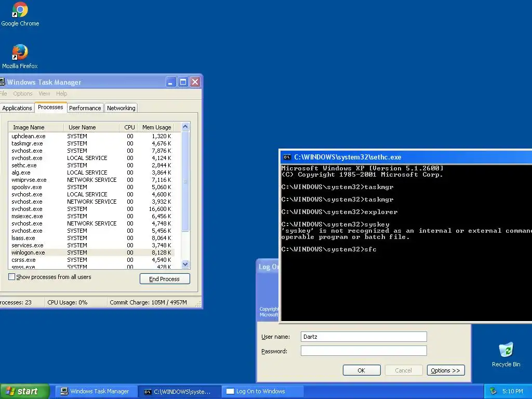Open the Google Chrome desktop shortcut

[20, 14]
